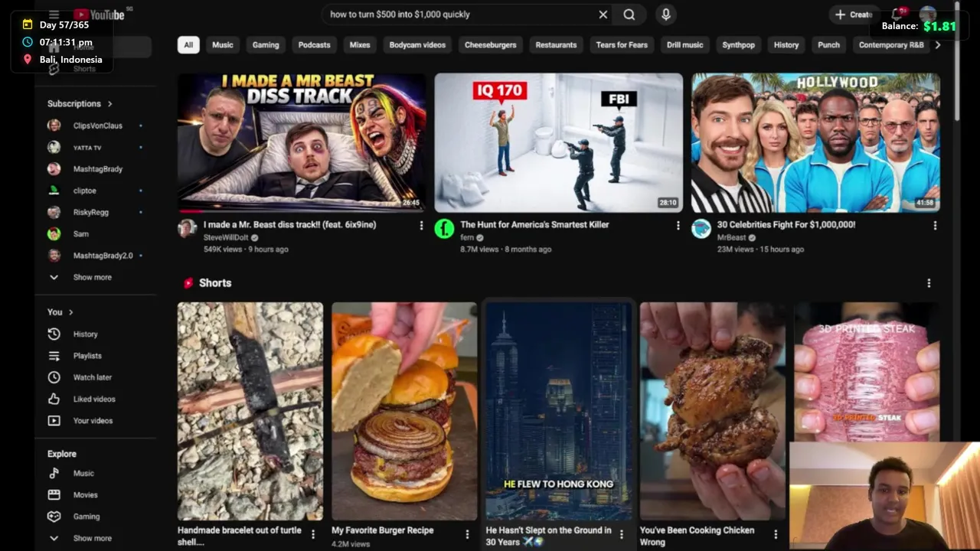Open the Hong Kong Short
This screenshot has width=980, height=551.
click(x=559, y=411)
